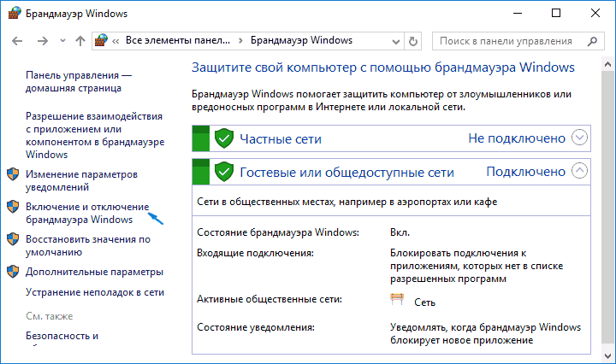Click the bench network icon beside 'Сеть'

pos(397,299)
